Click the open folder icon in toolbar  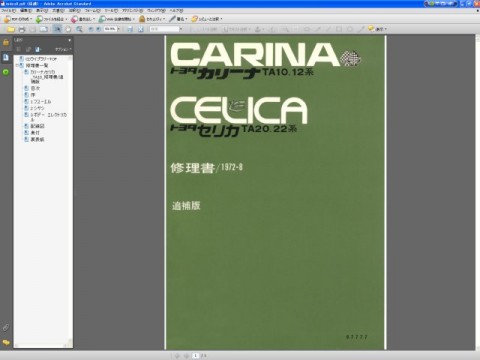(x=11, y=29)
